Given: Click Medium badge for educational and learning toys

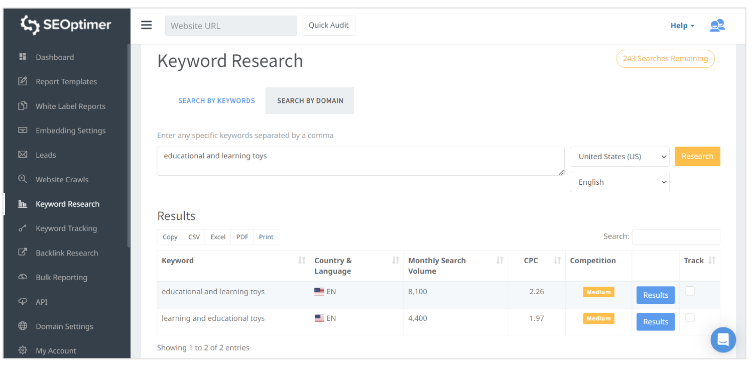Looking at the screenshot, I should pos(598,292).
